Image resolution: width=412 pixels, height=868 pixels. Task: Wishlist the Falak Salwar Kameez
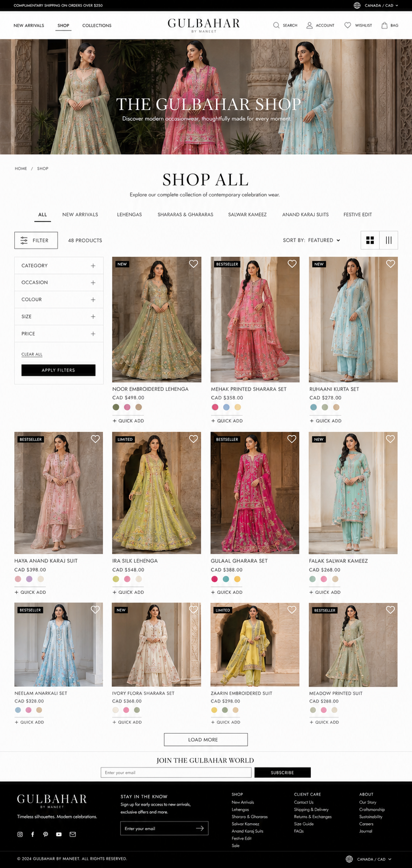391,439
